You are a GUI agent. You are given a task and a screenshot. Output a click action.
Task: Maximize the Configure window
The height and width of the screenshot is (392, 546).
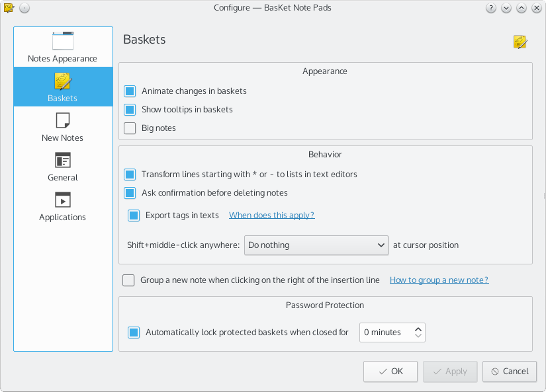[x=522, y=8]
